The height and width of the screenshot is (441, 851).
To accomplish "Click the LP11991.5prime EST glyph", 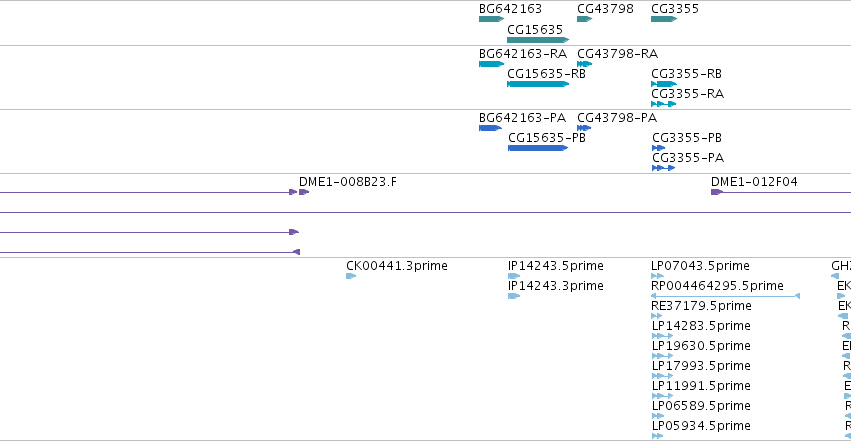I will 663,396.
